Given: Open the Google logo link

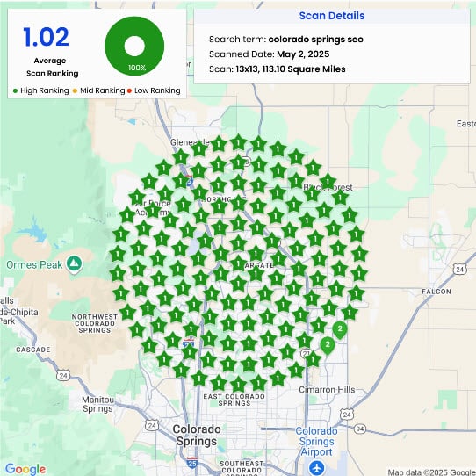Looking at the screenshot, I should [x=25, y=469].
